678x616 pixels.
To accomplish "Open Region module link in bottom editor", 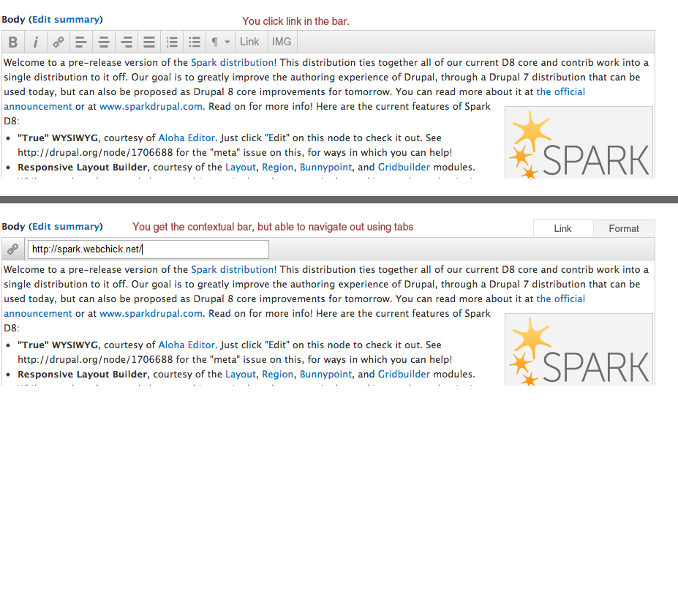I will (278, 375).
